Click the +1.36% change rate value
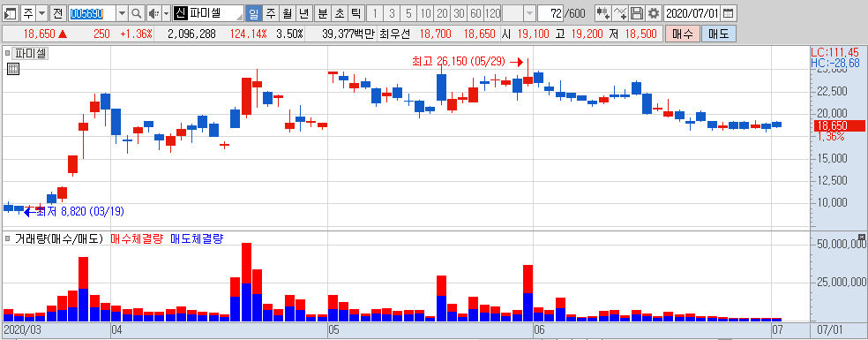The image size is (868, 340). pyautogui.click(x=136, y=34)
